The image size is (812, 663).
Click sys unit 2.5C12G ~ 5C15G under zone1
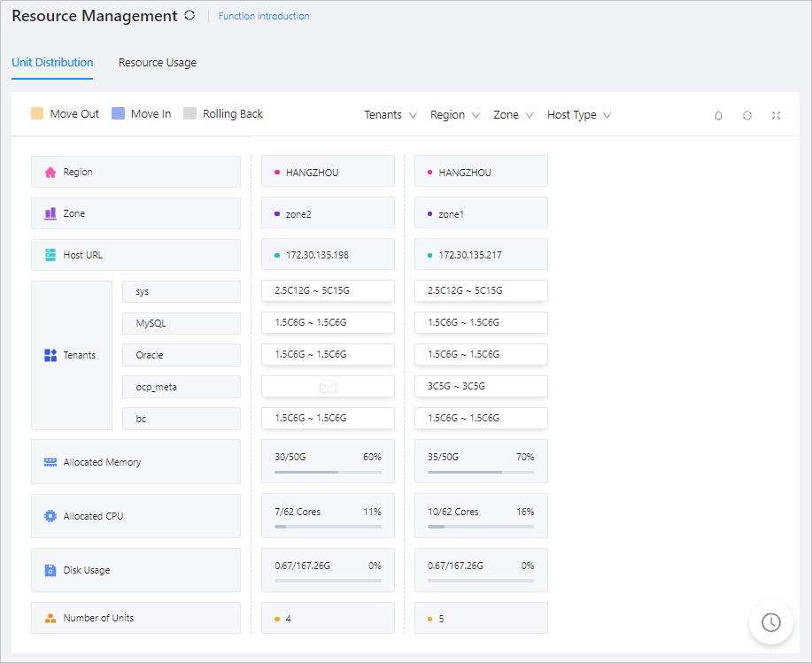click(x=481, y=290)
